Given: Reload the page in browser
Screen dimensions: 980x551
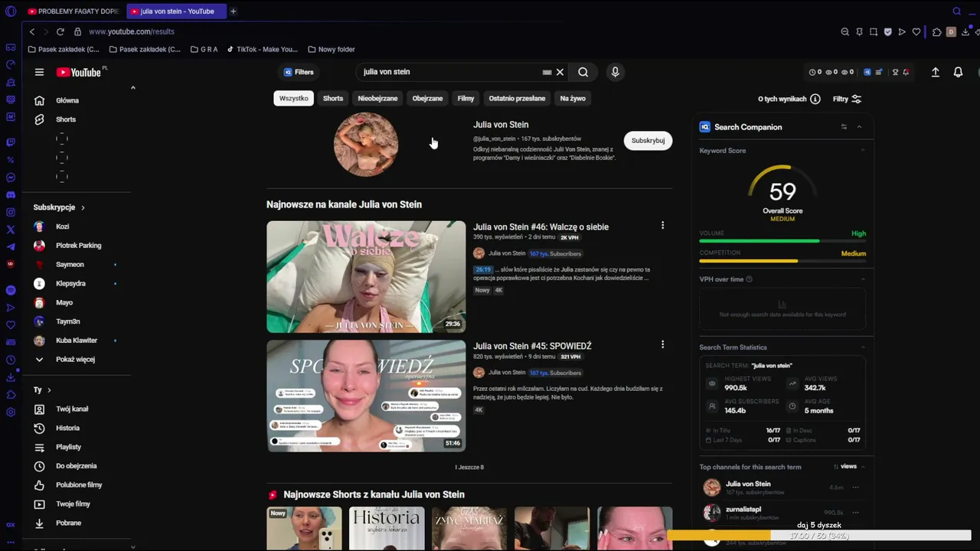Looking at the screenshot, I should (60, 31).
